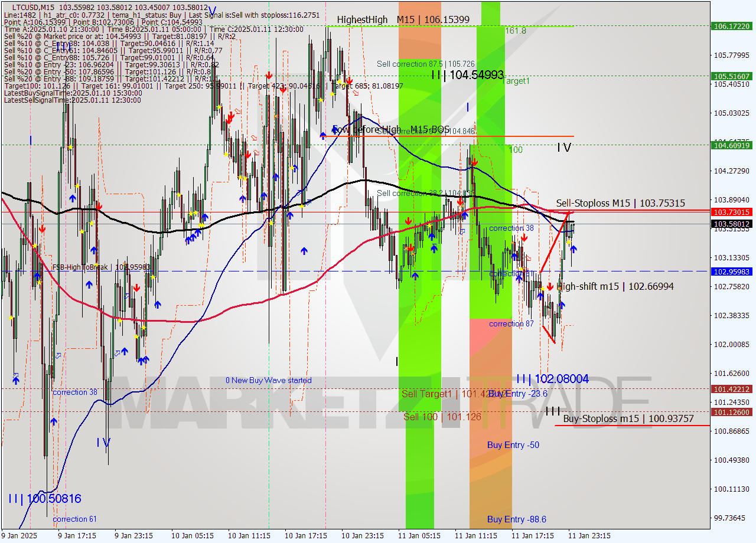
Task: Click the 105.77995 price scale value
Action: [x=732, y=55]
